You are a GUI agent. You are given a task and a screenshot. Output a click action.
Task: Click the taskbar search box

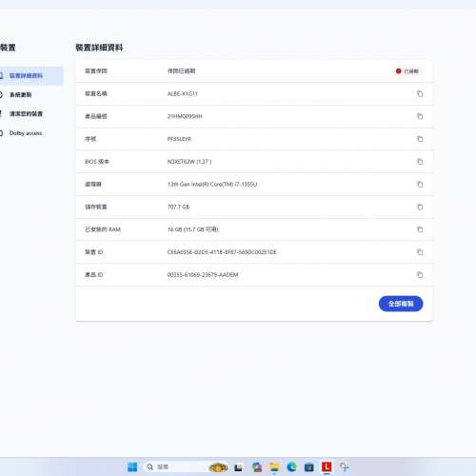[174, 466]
